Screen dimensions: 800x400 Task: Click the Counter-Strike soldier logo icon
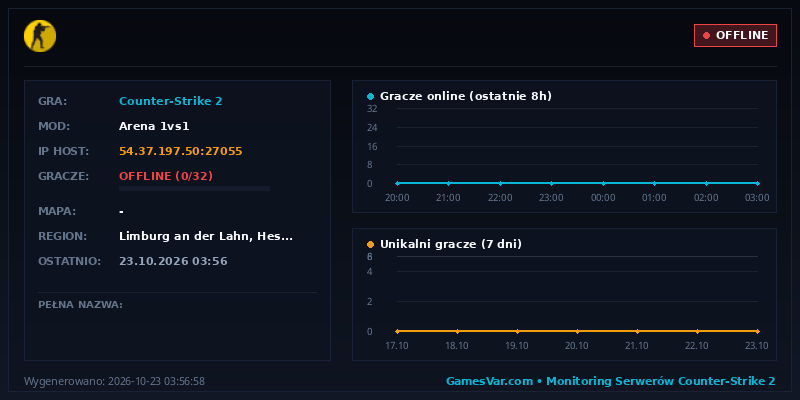coord(40,36)
